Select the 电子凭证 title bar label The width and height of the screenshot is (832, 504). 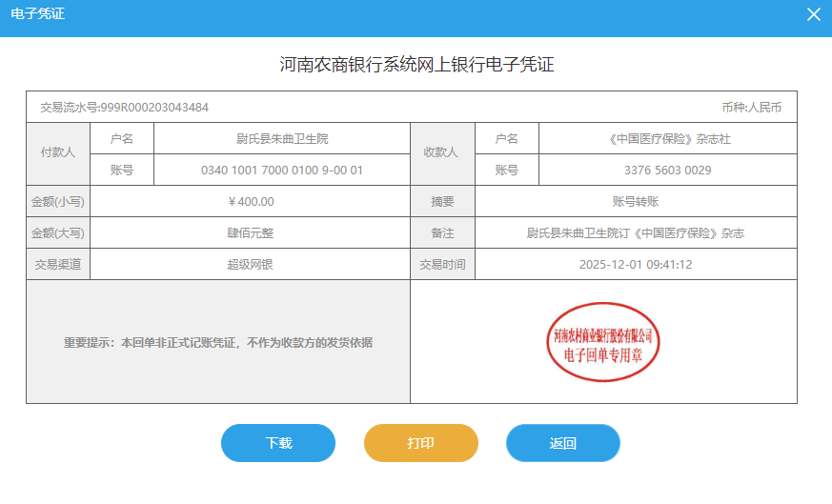[38, 14]
